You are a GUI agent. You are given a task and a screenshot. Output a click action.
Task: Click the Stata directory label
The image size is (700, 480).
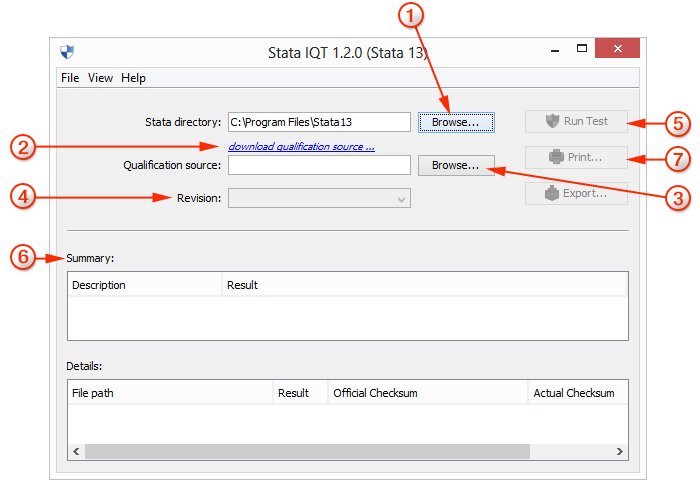(183, 122)
